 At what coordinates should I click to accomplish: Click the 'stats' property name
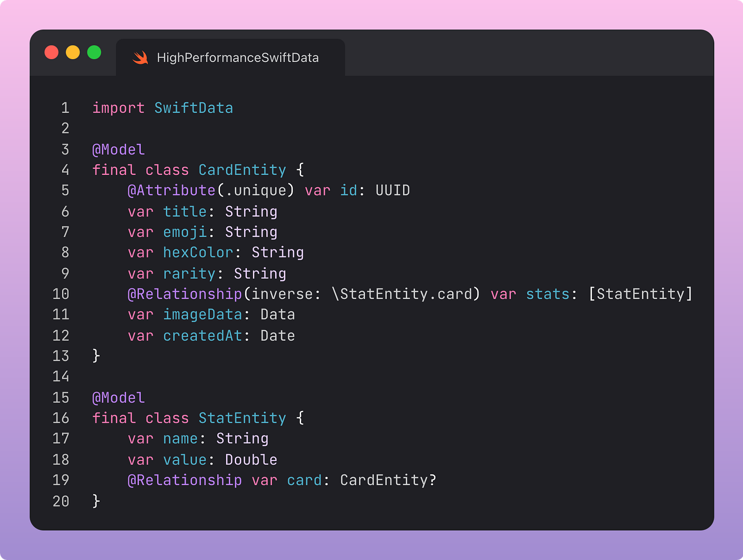pos(548,294)
